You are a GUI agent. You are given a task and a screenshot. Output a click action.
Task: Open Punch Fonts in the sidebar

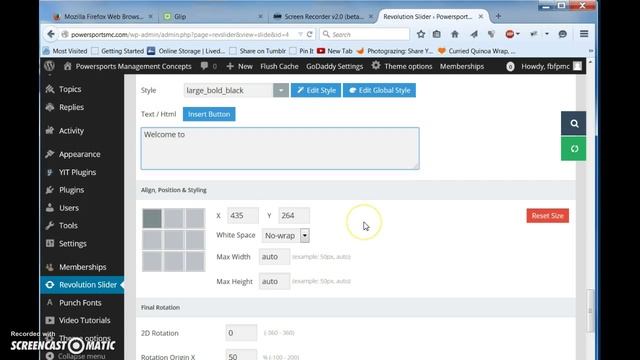[80, 303]
